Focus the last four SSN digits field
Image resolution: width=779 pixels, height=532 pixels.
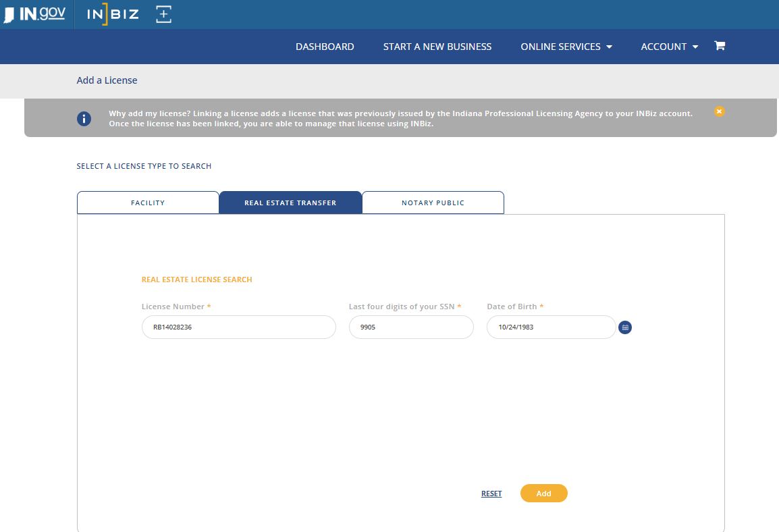[410, 327]
